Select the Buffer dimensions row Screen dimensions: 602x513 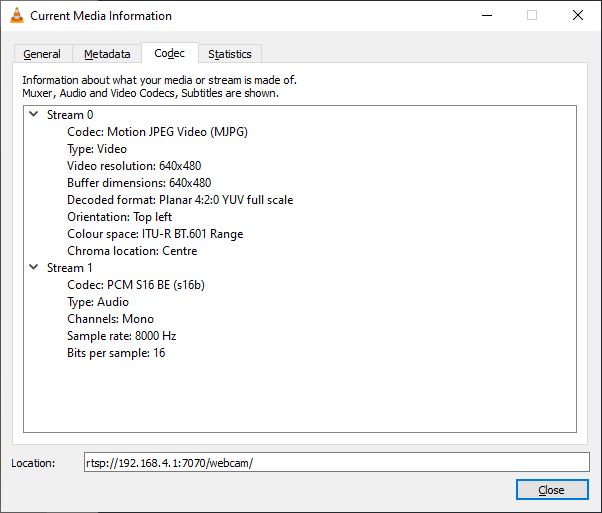pyautogui.click(x=139, y=183)
